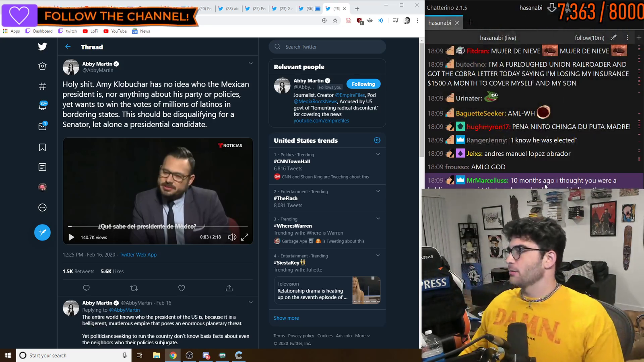Toggle the Following button for Abby Martin
This screenshot has height=362, width=644.
point(363,84)
